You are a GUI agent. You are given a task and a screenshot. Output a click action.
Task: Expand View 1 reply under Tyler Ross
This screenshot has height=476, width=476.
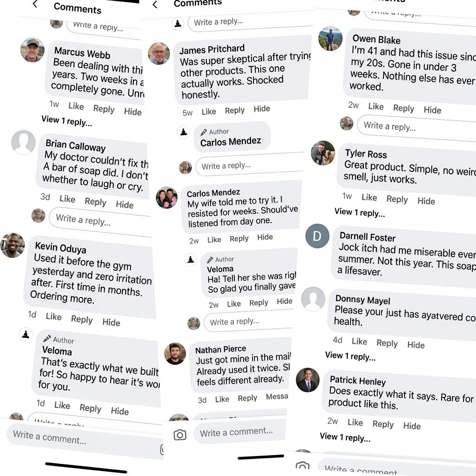point(359,212)
